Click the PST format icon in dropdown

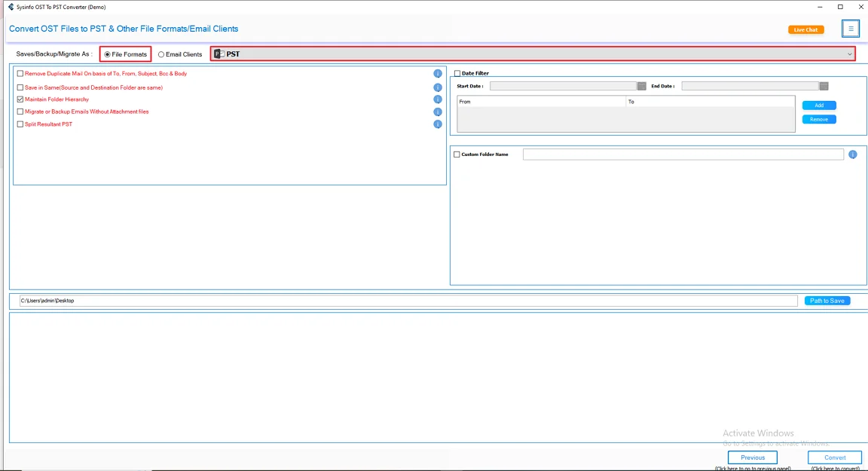219,54
